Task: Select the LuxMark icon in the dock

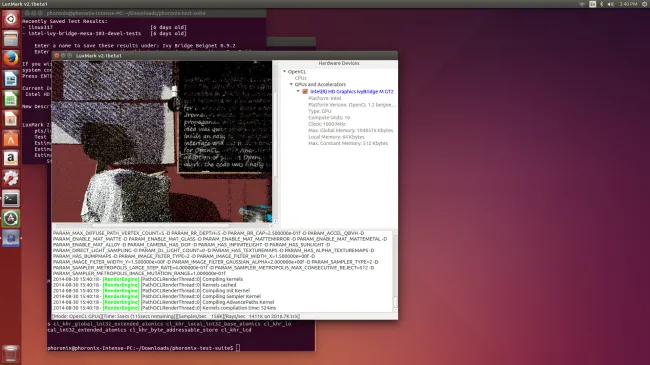Action: tap(11, 238)
